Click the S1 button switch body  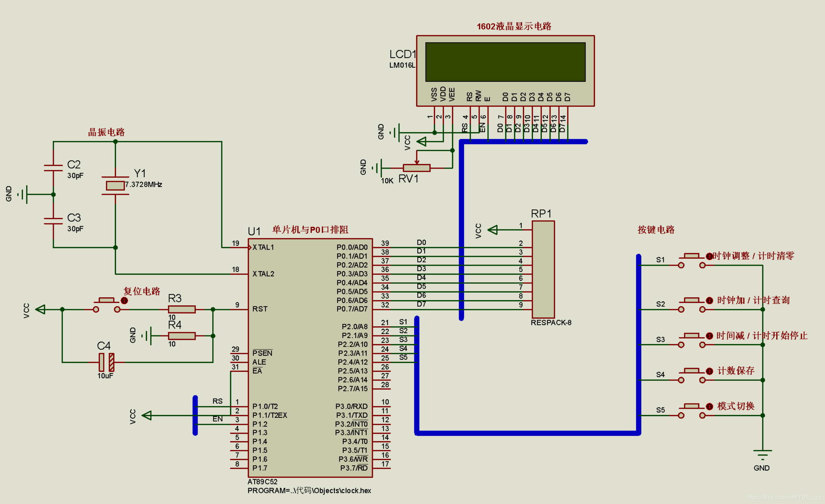pos(692,261)
